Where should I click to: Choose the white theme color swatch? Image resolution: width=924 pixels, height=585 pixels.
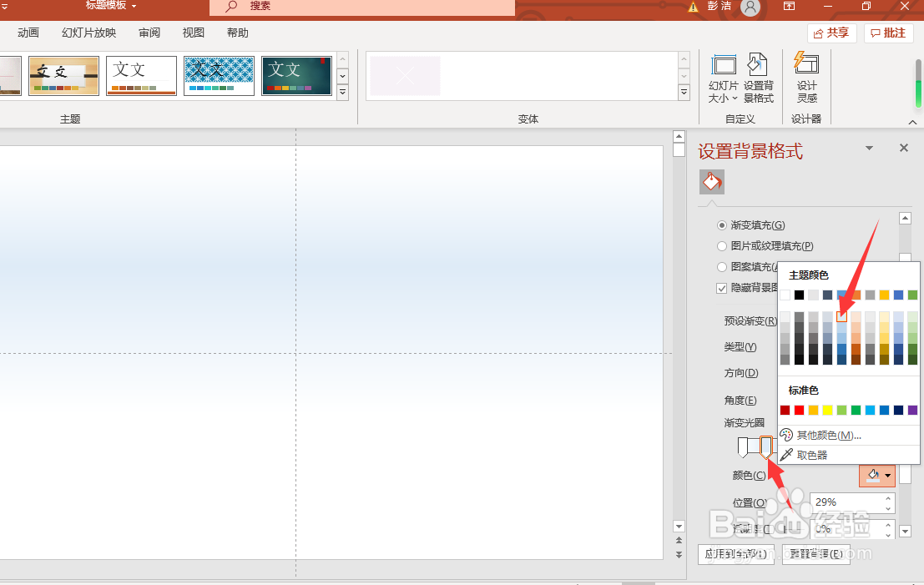785,295
